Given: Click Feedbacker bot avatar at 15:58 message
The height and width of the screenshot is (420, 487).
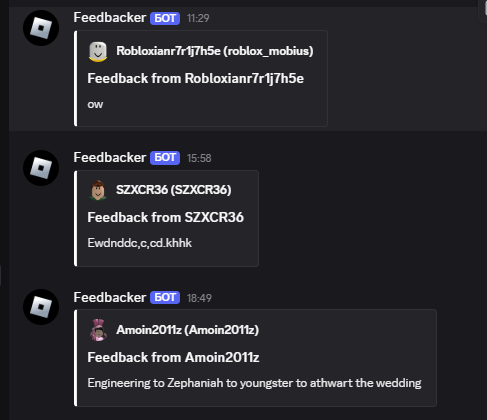Looking at the screenshot, I should (x=41, y=168).
